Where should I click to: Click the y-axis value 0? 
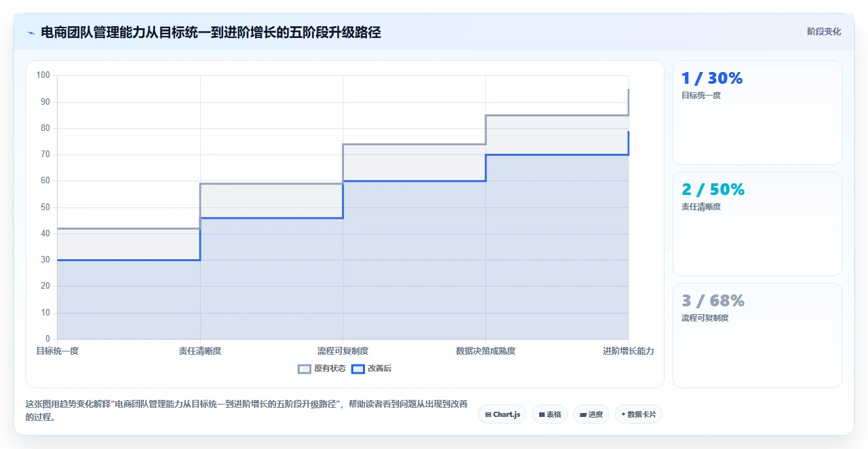click(x=48, y=339)
